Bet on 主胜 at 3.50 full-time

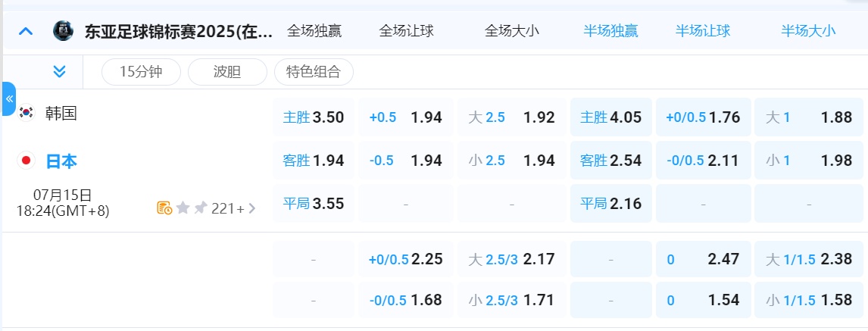[x=314, y=117]
